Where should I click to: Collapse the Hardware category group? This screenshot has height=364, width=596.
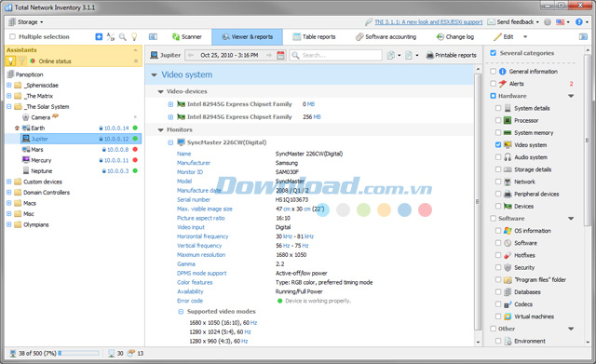click(x=571, y=96)
